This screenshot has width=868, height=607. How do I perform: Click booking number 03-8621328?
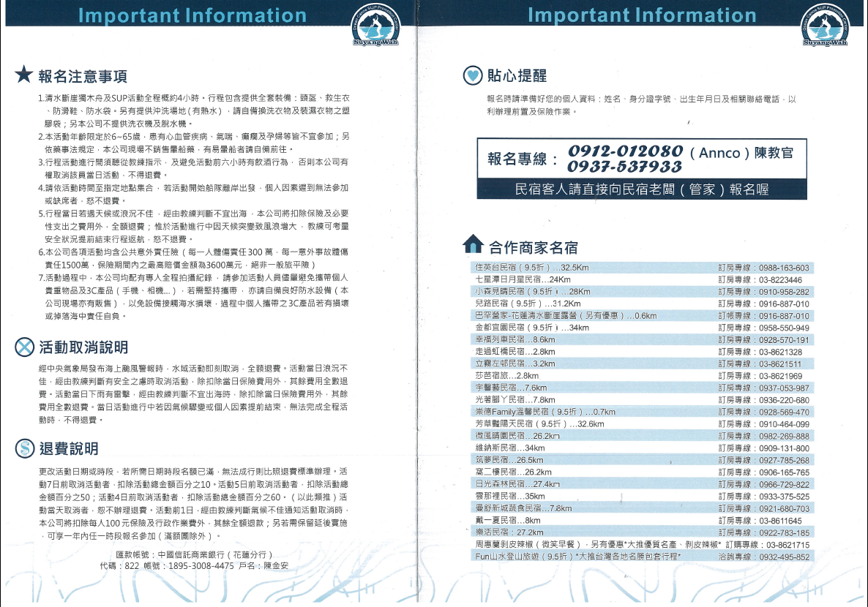tap(780, 352)
